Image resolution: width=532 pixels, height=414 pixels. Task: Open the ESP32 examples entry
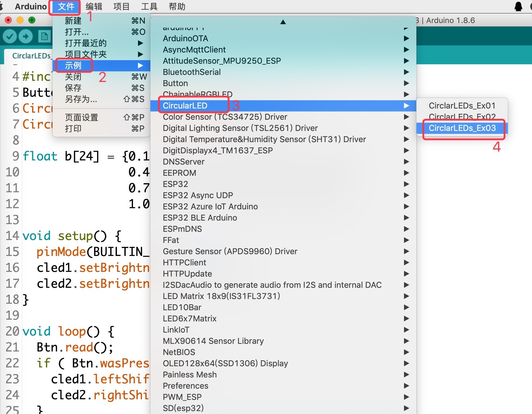tap(283, 184)
